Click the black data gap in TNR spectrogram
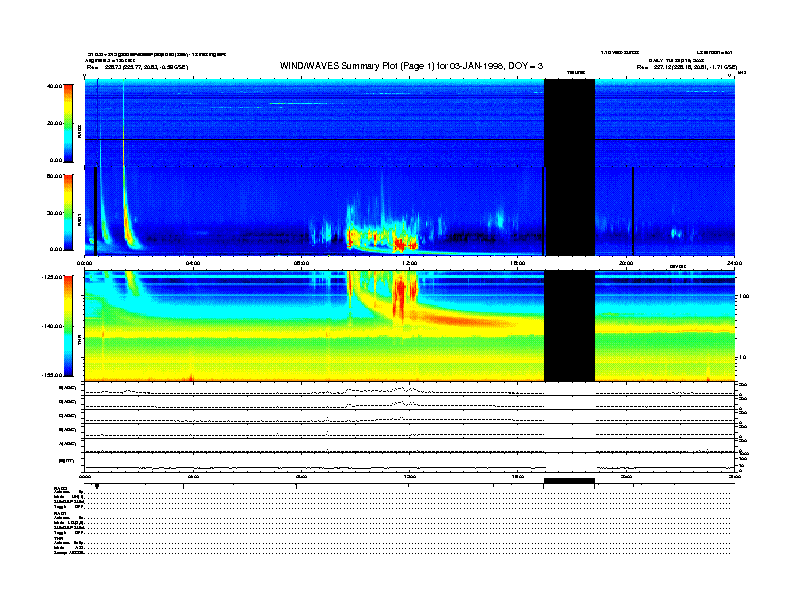Viewport: 792px width, 612px height. tap(569, 326)
